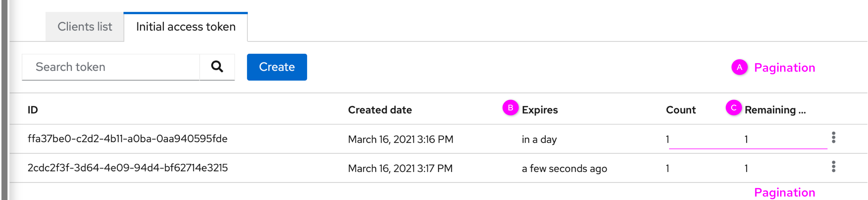The width and height of the screenshot is (868, 200).
Task: Select the Initial access token tab
Action: 186,27
